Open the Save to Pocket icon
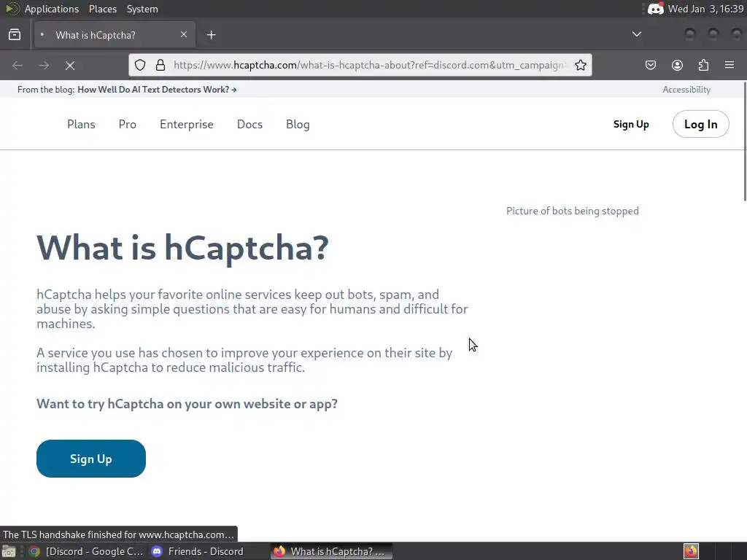747x560 pixels. click(x=651, y=65)
